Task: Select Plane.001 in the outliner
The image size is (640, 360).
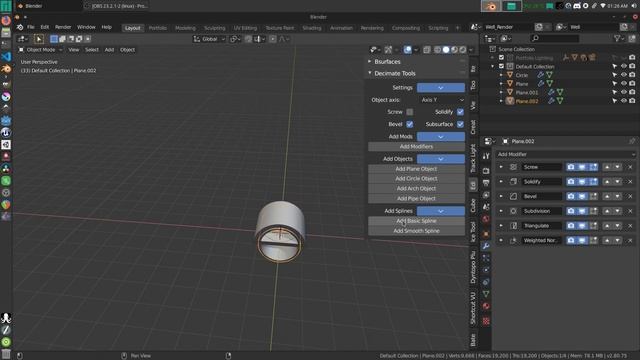Action: [527, 93]
